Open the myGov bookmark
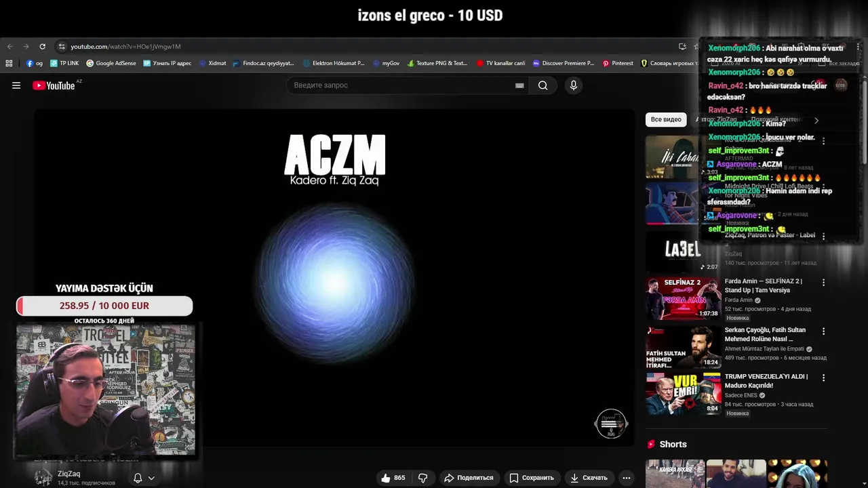Viewport: 868px width, 488px height. 387,63
